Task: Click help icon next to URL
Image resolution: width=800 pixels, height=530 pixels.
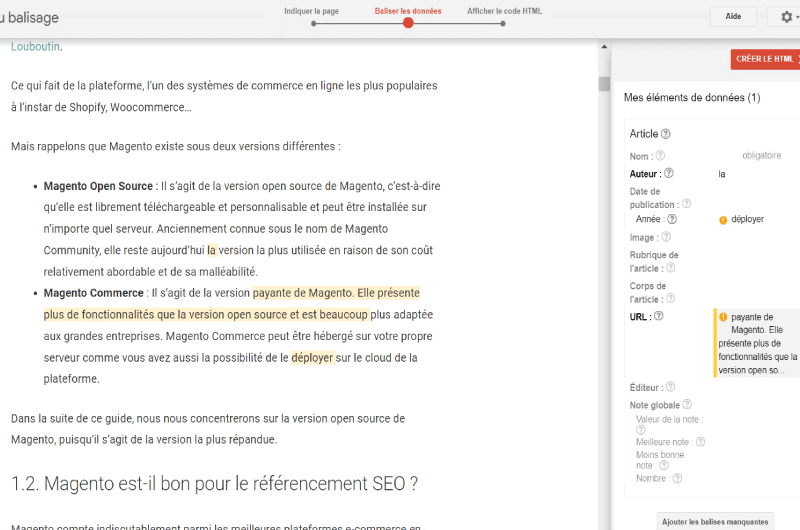Action: pos(659,316)
